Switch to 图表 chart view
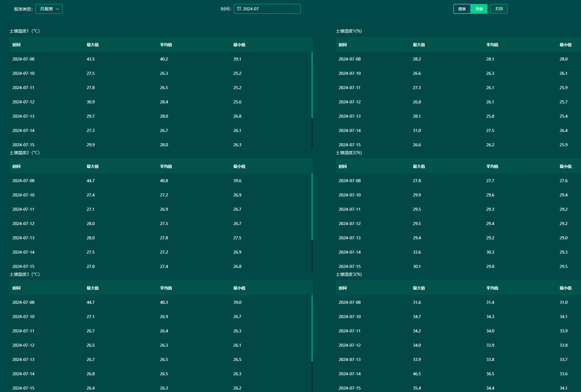 (462, 9)
